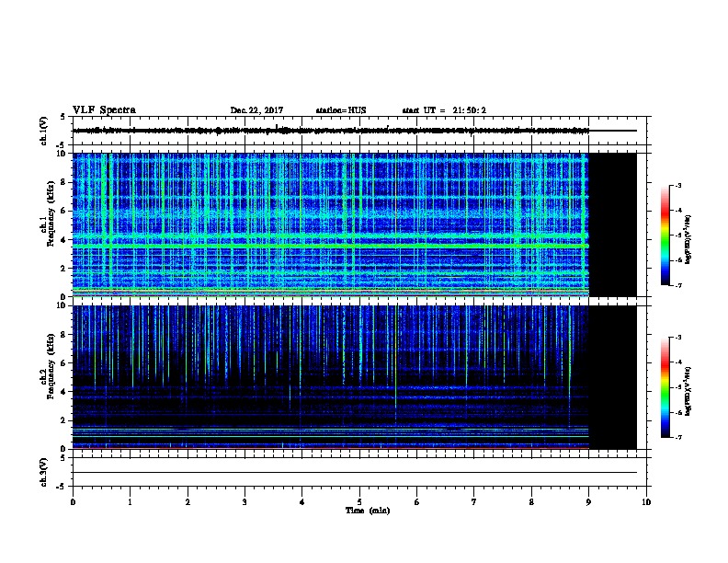The image size is (728, 563).
Task: Click the start UT '21:50: 2' text
Action: (470, 110)
